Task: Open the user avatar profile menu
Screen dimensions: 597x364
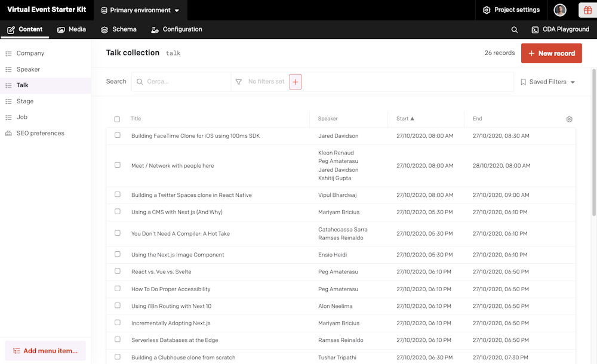Action: [x=560, y=10]
